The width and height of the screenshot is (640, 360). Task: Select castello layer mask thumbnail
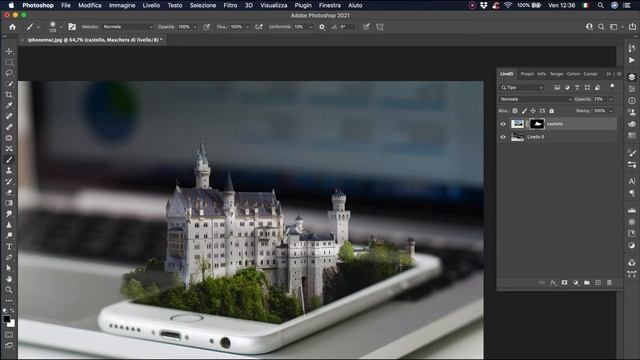537,124
